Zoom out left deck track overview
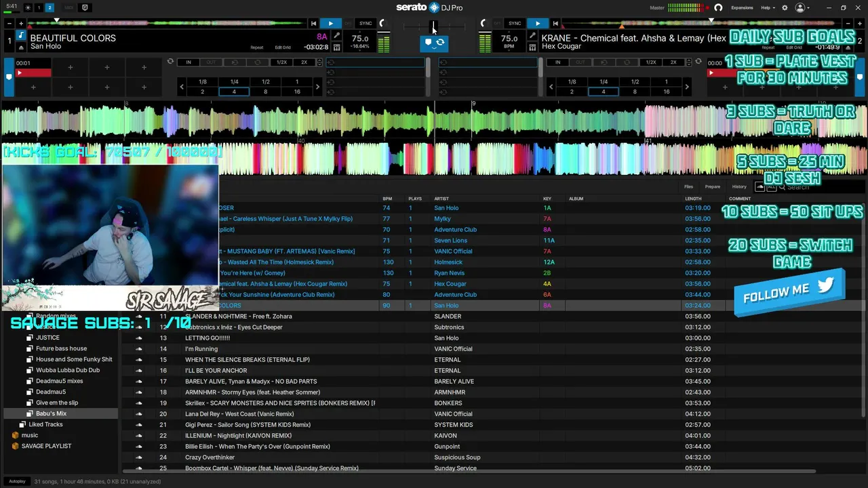The image size is (868, 488). point(9,24)
